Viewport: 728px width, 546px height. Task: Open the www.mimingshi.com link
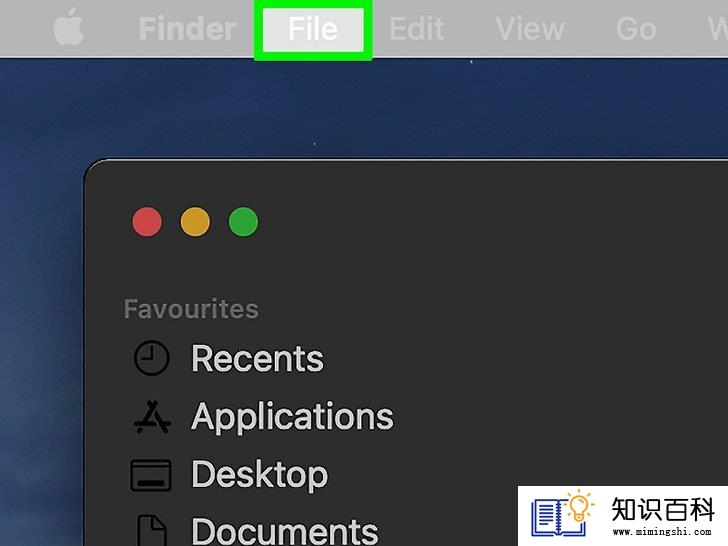[662, 532]
